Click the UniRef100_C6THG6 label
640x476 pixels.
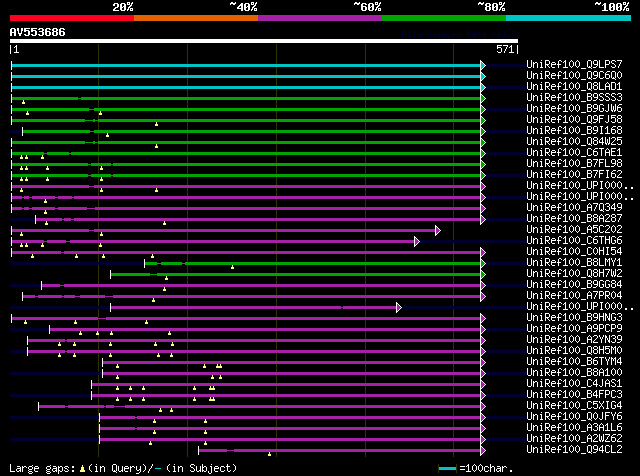coord(574,241)
